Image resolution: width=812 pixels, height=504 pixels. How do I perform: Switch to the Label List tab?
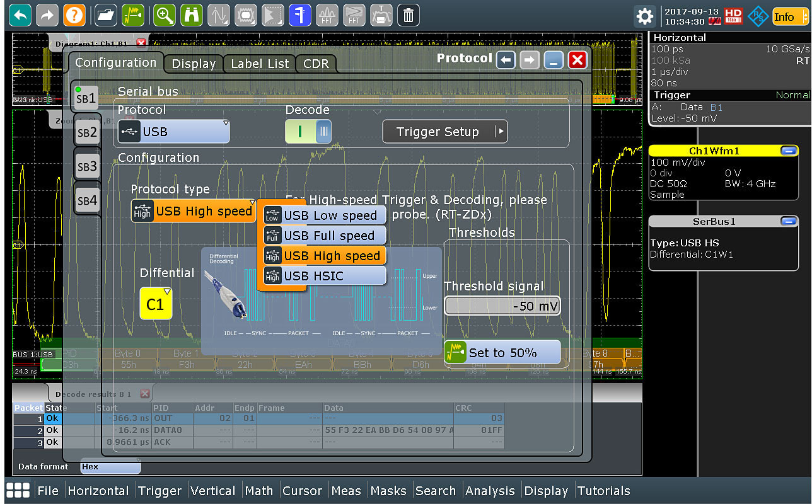[x=260, y=64]
